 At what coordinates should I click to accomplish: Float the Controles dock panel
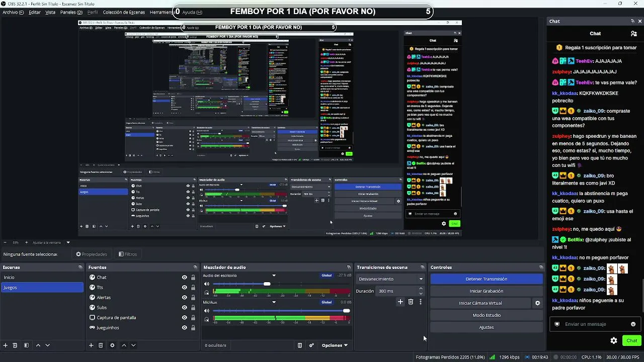point(541,267)
